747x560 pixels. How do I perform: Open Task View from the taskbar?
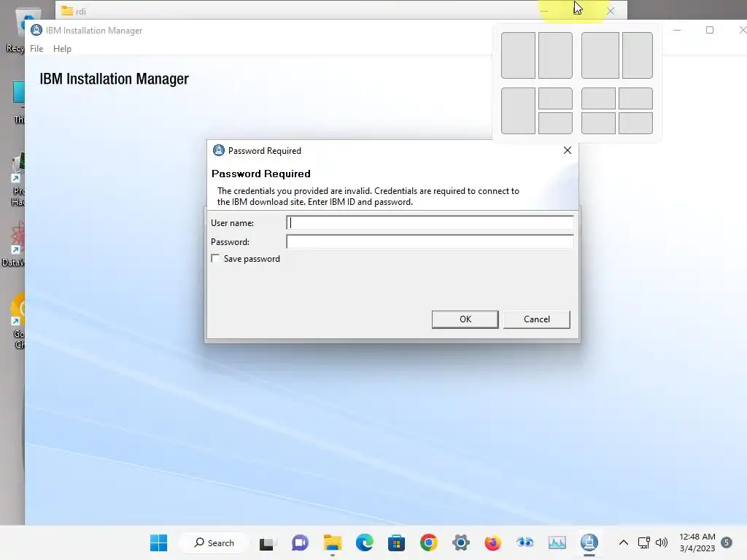[x=267, y=543]
